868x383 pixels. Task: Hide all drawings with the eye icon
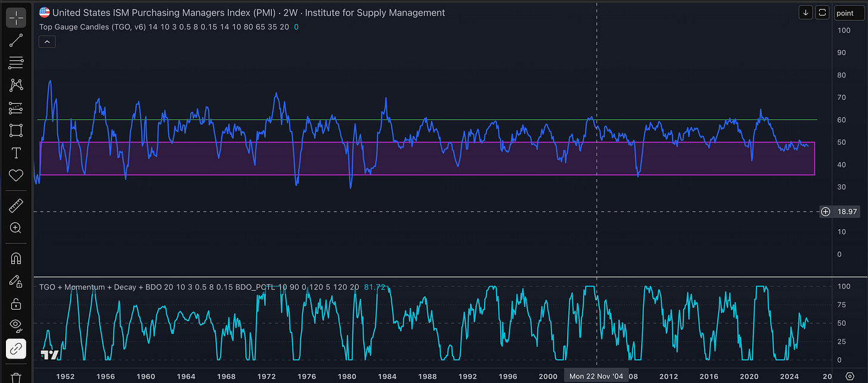point(16,326)
